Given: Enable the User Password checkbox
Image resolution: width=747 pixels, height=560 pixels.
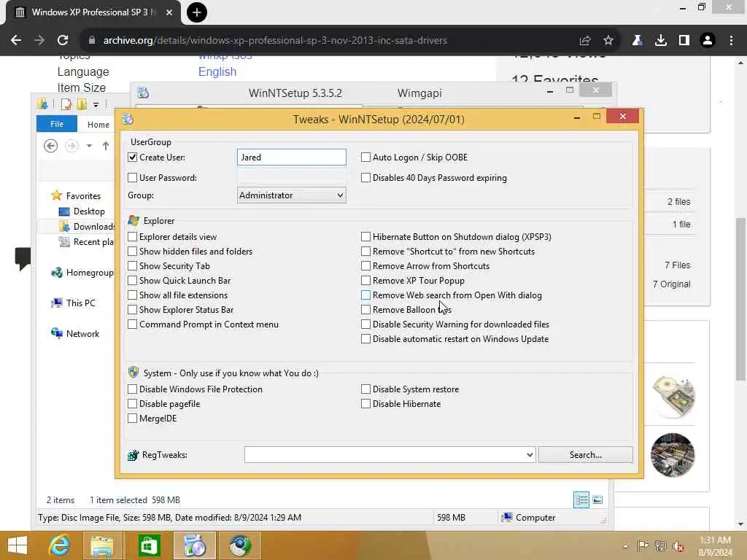Looking at the screenshot, I should [x=133, y=178].
